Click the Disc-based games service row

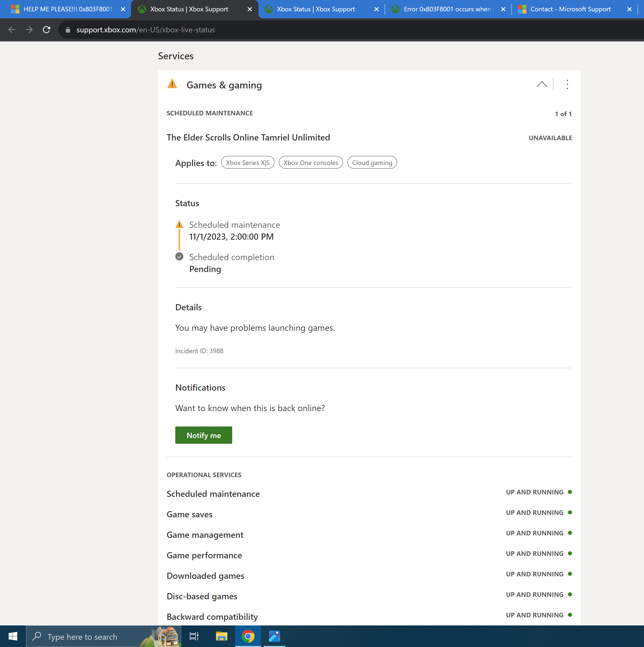point(369,596)
